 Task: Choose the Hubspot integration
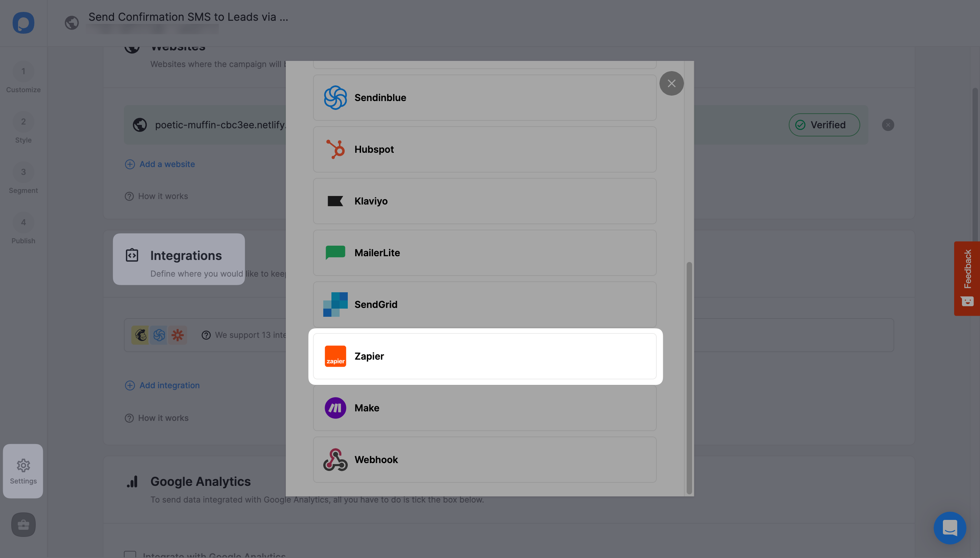pos(484,149)
